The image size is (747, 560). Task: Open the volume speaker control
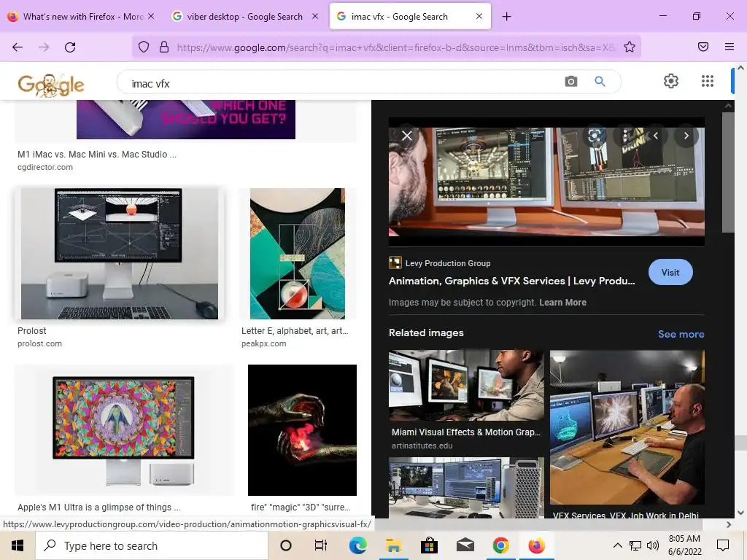(x=653, y=545)
